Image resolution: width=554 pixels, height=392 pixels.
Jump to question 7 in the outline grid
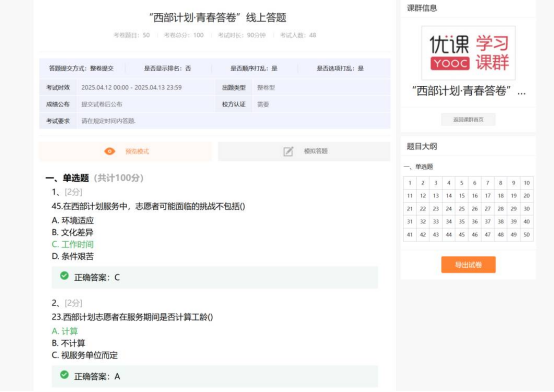tap(488, 183)
